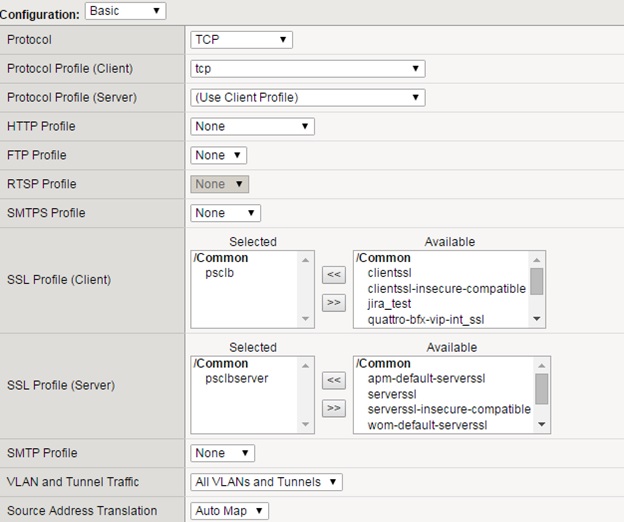Click the >> button for SSL Profile (Server)
The height and width of the screenshot is (522, 624).
334,407
